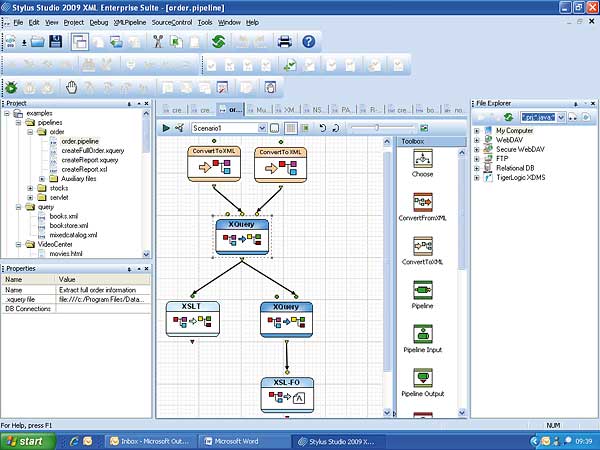Screen dimensions: 600x450
Task: Click the Open folder toolbar icon
Action: [x=38, y=41]
